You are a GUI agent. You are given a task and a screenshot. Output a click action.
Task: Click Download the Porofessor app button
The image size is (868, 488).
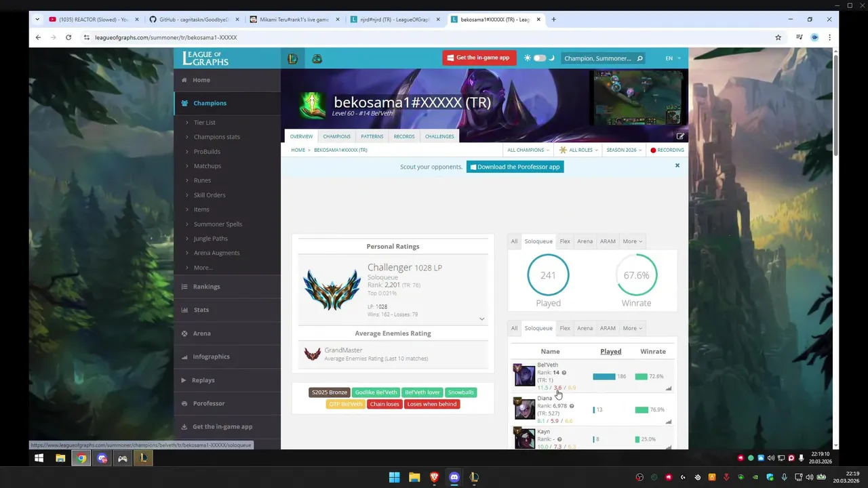[x=515, y=167]
